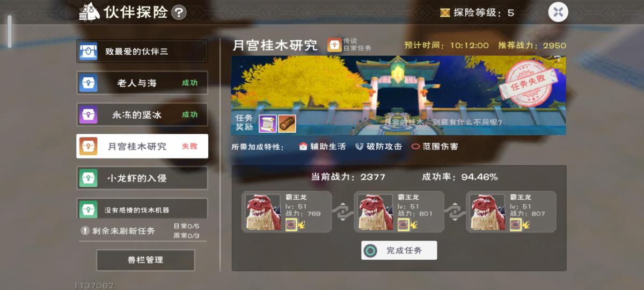Click swap arrows between first and second dinosaur
Image resolution: width=644 pixels, height=290 pixels.
342,212
